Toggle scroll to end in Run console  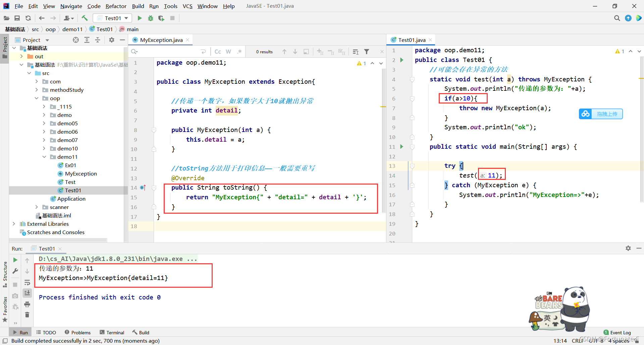point(27,293)
